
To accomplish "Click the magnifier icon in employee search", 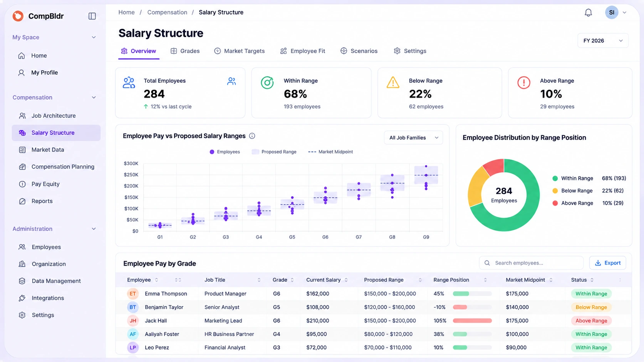I will (487, 263).
